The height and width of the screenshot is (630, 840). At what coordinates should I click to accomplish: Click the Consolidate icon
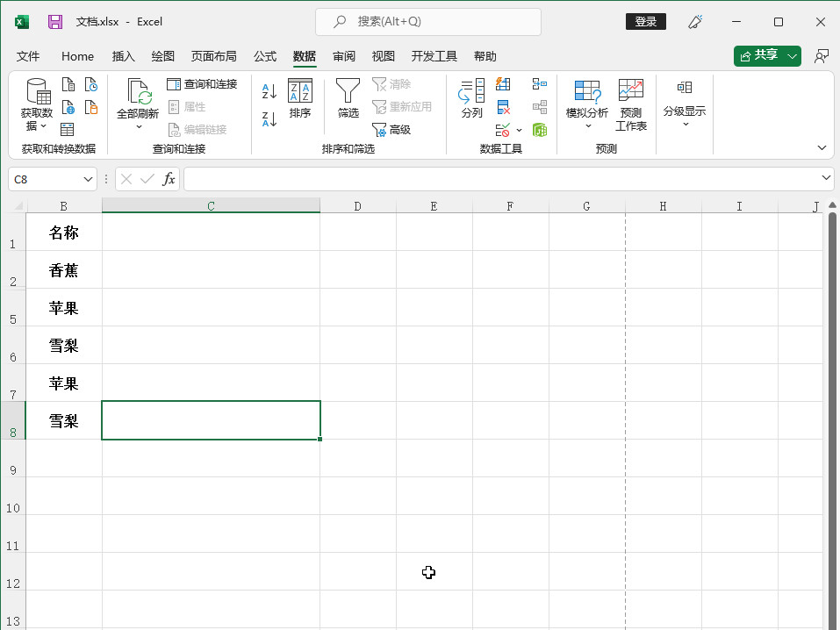540,84
